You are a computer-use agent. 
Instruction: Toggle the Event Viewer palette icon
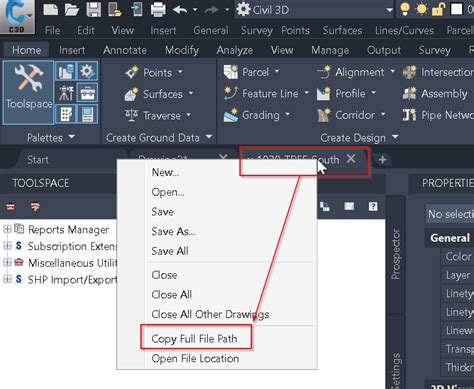87,114
